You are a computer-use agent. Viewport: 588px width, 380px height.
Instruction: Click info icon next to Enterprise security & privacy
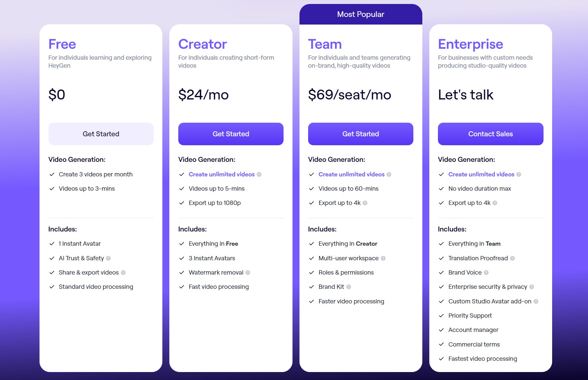(532, 287)
